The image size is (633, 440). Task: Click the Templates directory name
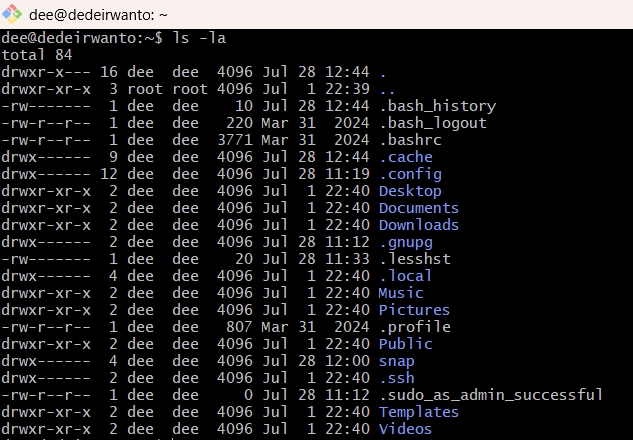(419, 413)
